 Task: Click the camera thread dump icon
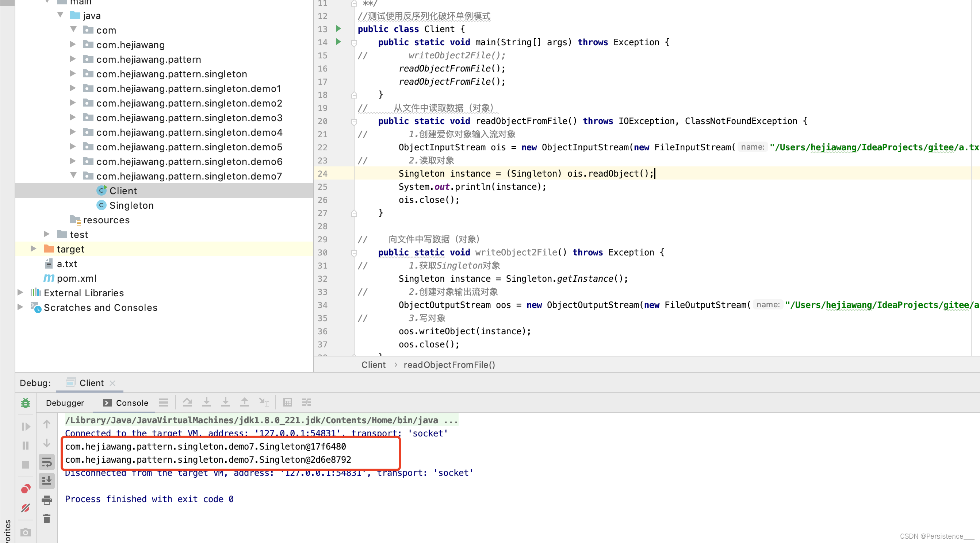click(26, 532)
